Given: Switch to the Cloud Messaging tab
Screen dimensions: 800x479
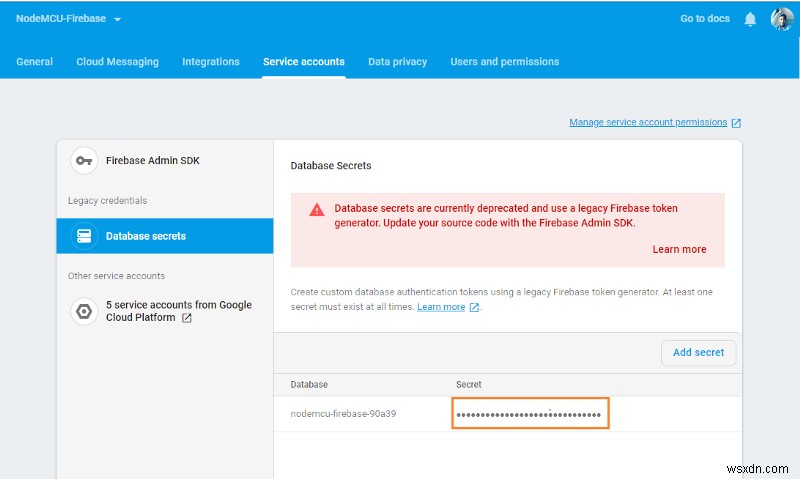Looking at the screenshot, I should (117, 62).
